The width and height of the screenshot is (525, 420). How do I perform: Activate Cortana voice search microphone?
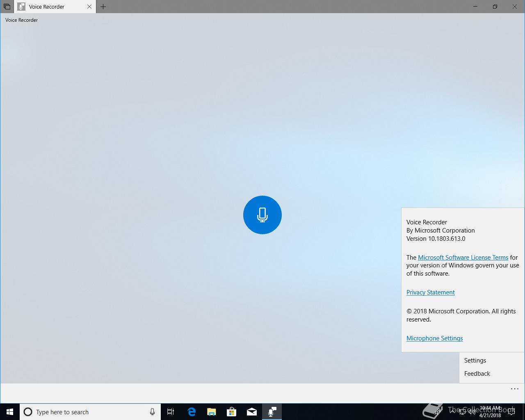[x=152, y=412]
